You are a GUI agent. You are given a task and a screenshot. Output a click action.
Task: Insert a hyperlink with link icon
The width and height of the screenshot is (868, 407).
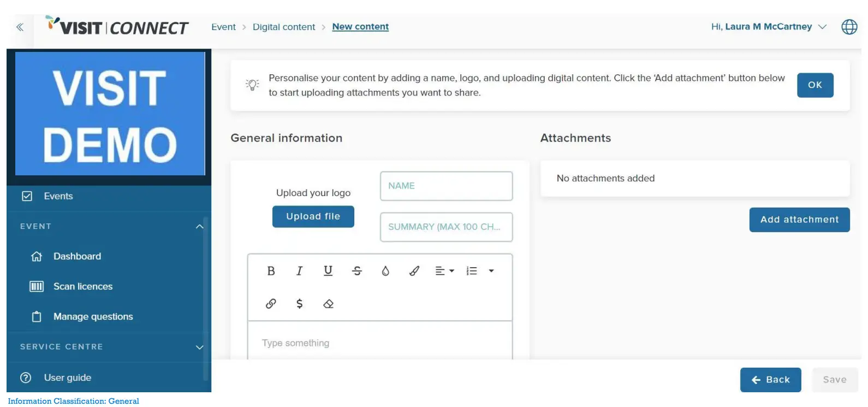pos(271,304)
